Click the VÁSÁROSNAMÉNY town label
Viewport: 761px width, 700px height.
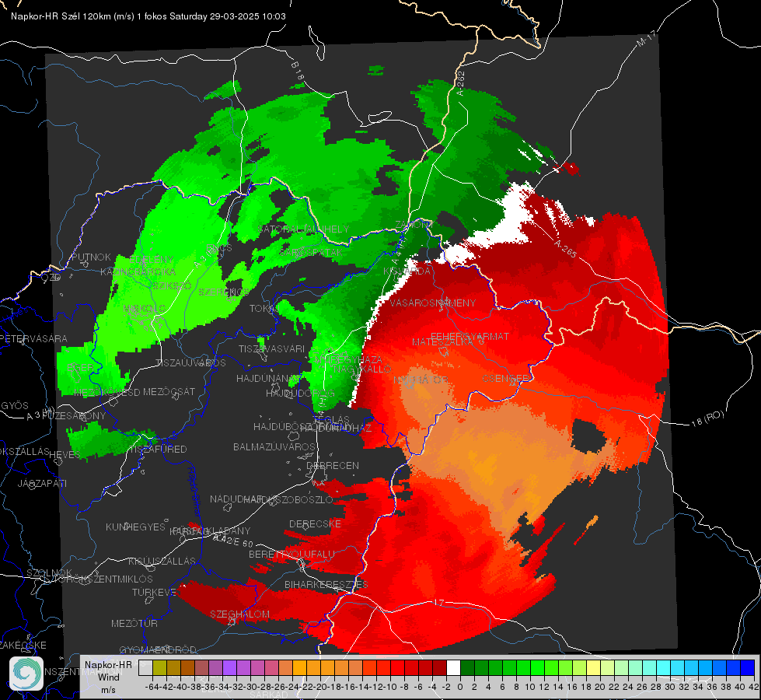pos(433,303)
